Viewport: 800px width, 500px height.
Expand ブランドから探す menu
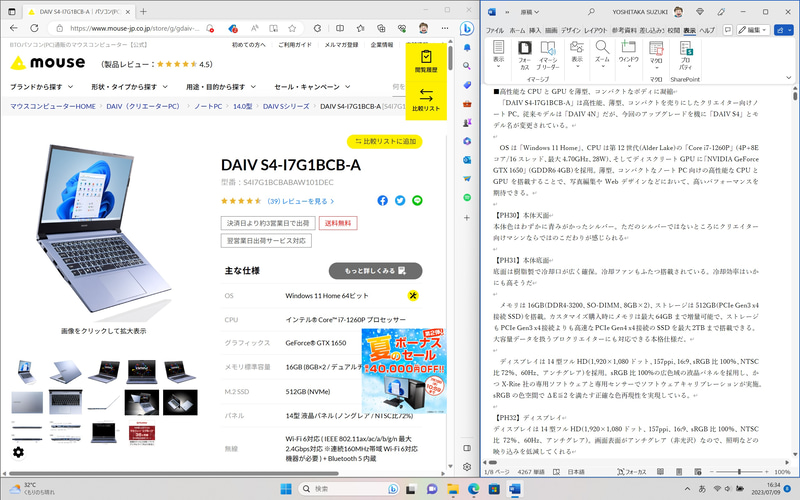click(42, 87)
